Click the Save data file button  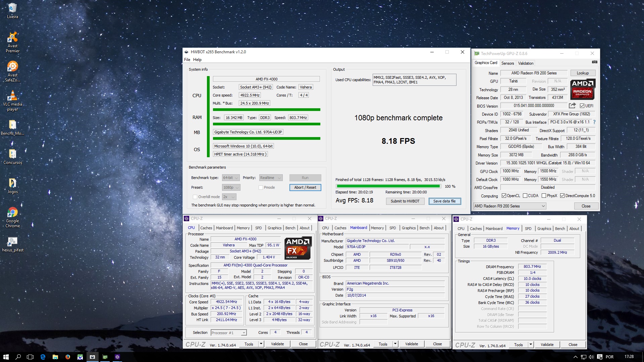coord(444,201)
